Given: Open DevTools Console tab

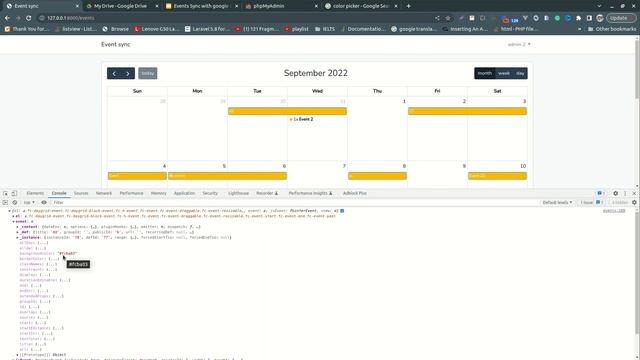Looking at the screenshot, I should pos(59,193).
